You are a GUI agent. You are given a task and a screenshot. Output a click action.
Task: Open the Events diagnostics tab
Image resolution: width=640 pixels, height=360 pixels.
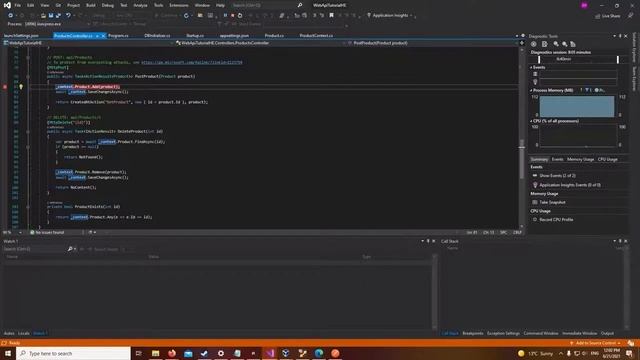(x=557, y=160)
